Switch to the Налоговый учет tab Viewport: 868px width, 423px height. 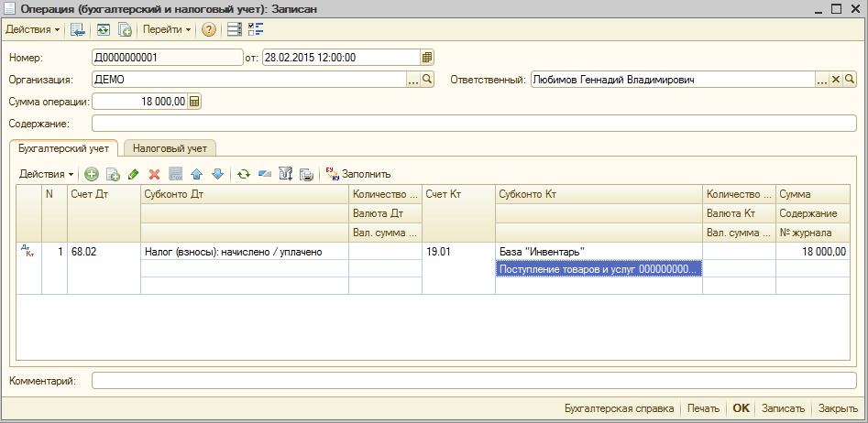pyautogui.click(x=170, y=146)
